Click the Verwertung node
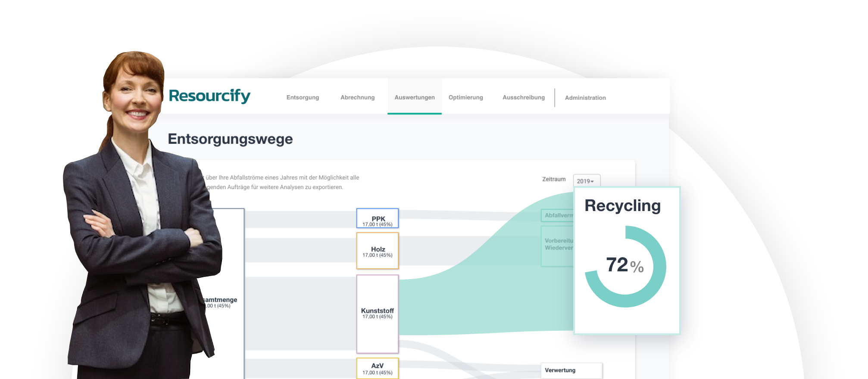The height and width of the screenshot is (379, 868). [571, 370]
